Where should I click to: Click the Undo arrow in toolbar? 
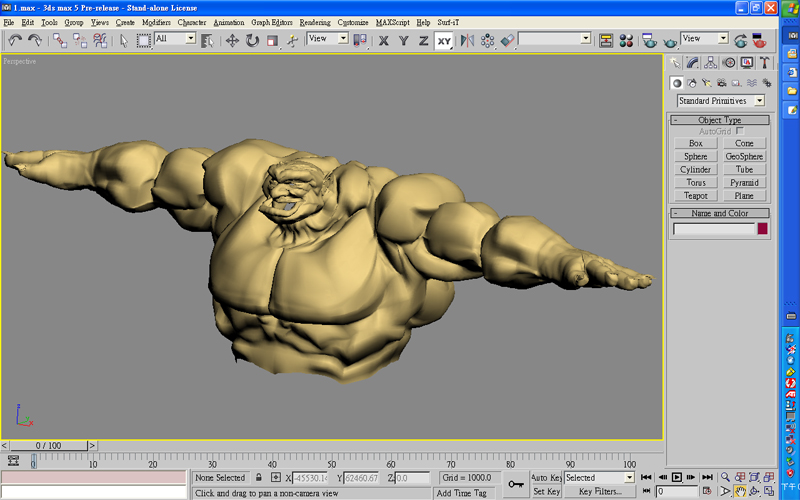(15, 40)
